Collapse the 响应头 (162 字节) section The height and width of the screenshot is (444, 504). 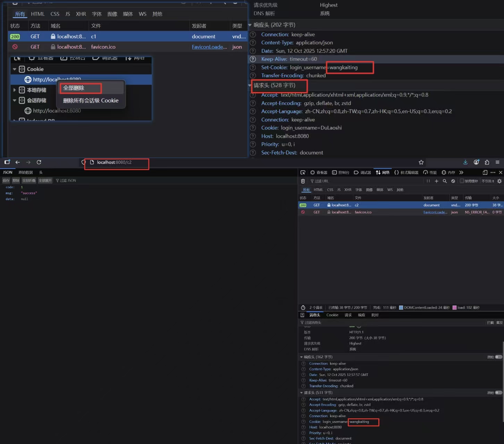[x=301, y=357]
